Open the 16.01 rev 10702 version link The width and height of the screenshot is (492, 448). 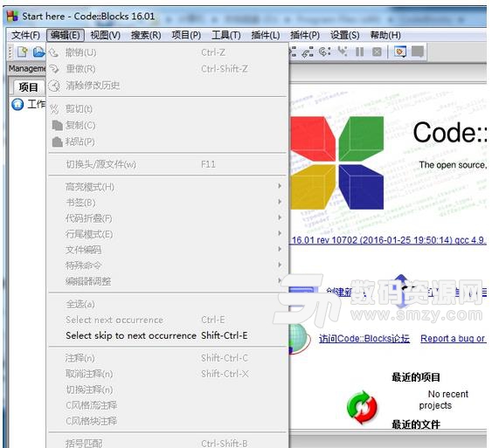tap(389, 240)
